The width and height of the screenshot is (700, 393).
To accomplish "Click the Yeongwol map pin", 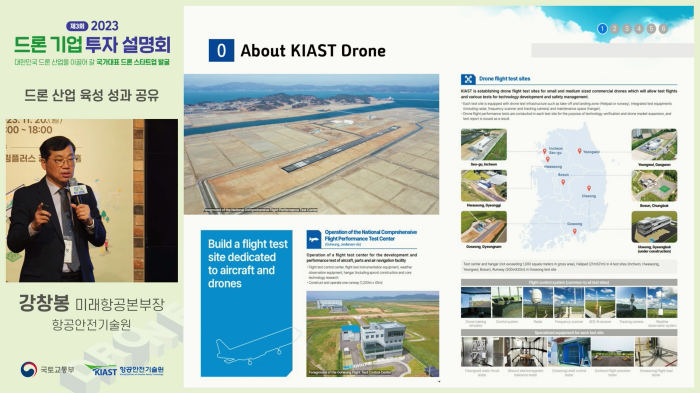I will point(579,151).
